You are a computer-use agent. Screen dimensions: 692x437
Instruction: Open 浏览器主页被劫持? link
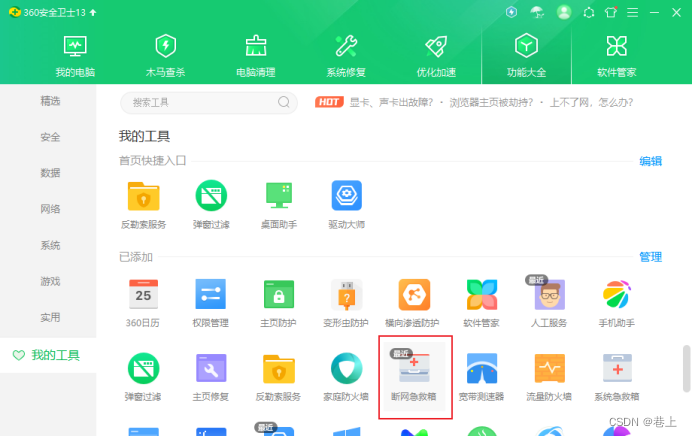click(491, 103)
